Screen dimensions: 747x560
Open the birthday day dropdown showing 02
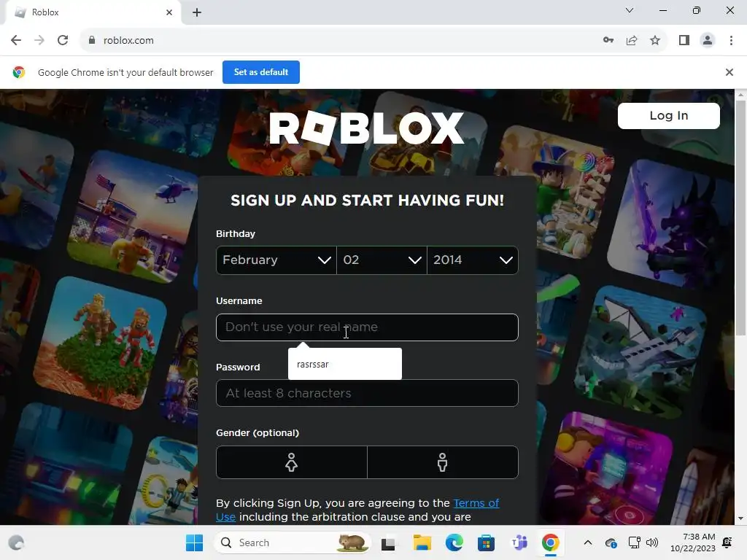coord(382,260)
